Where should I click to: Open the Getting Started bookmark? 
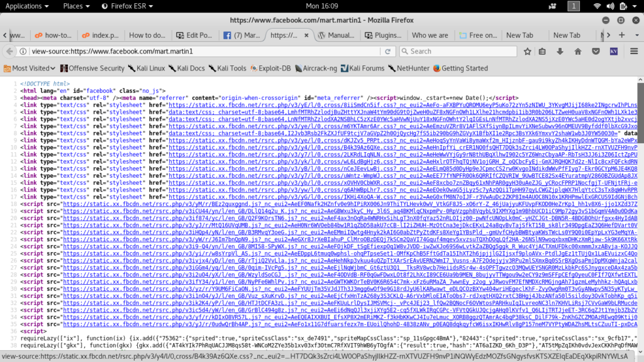[x=460, y=69]
